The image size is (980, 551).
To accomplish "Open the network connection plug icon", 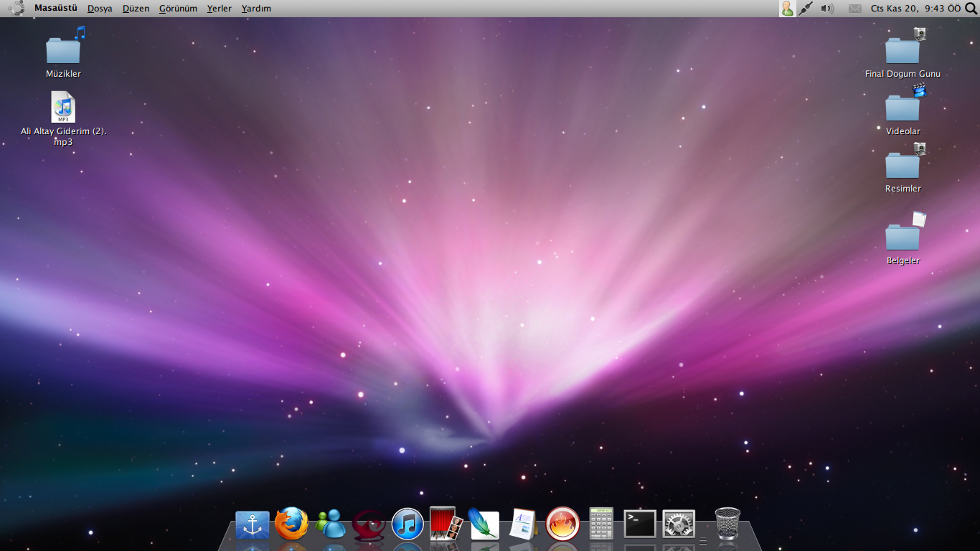I will point(806,9).
